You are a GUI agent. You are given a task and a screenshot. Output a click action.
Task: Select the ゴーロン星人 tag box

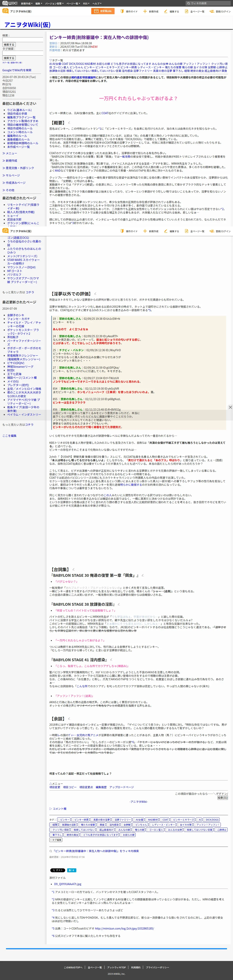point(155,830)
